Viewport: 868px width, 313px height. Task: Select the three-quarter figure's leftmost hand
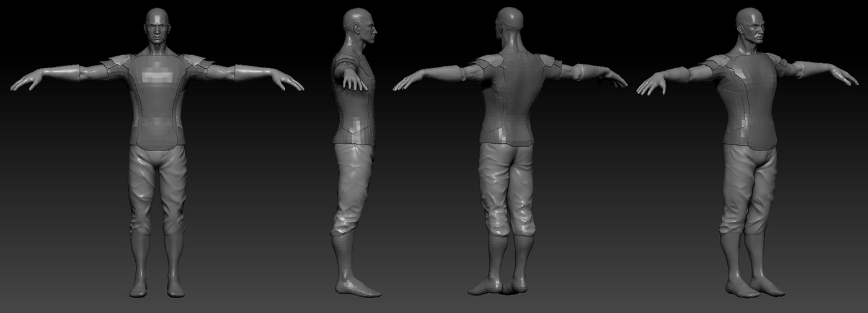point(652,84)
